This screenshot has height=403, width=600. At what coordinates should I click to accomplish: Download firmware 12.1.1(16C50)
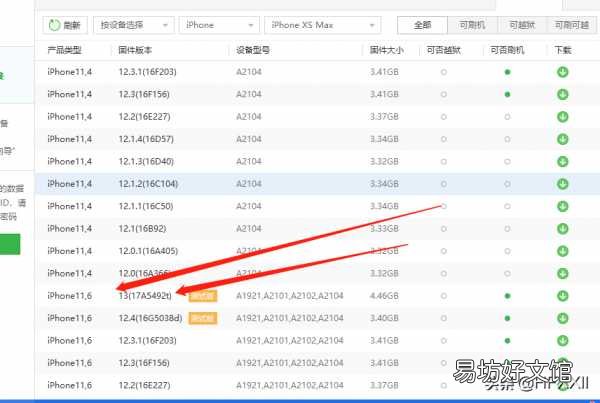click(x=562, y=206)
